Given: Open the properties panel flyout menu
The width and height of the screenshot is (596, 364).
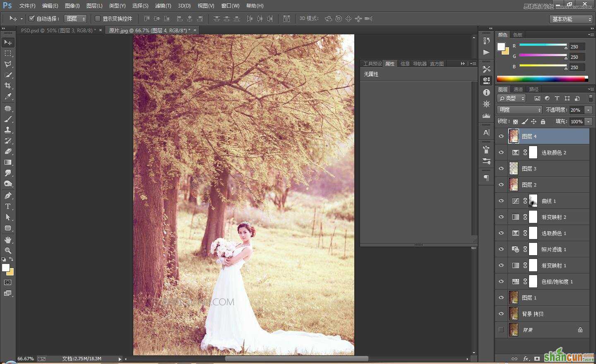Looking at the screenshot, I should click(473, 63).
